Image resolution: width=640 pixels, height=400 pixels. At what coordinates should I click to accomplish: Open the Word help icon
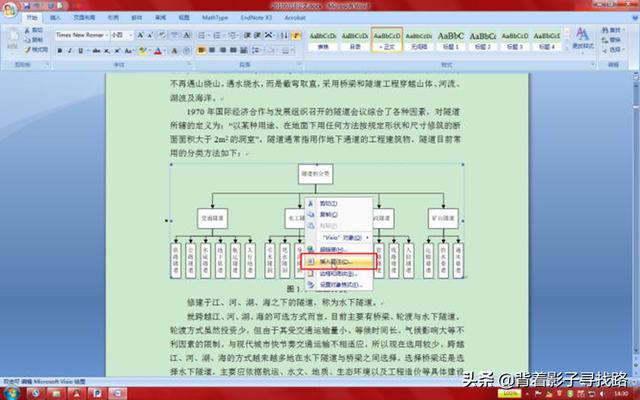635,18
